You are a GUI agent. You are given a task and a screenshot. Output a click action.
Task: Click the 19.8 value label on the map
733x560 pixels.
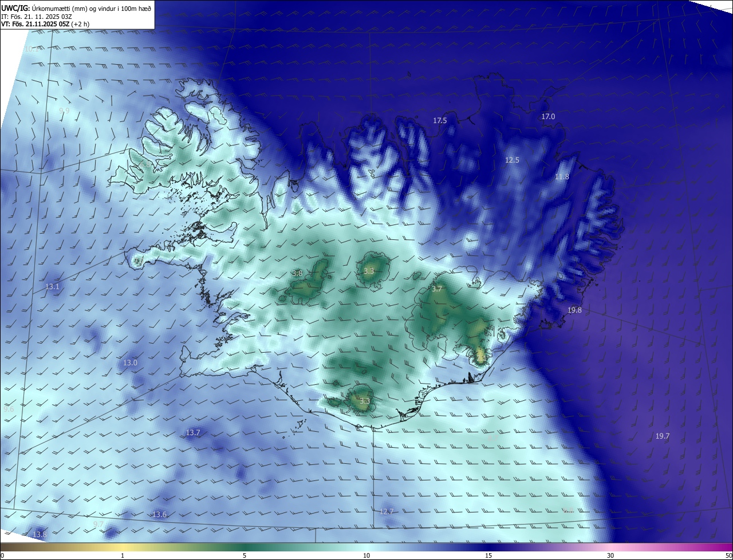click(x=574, y=310)
